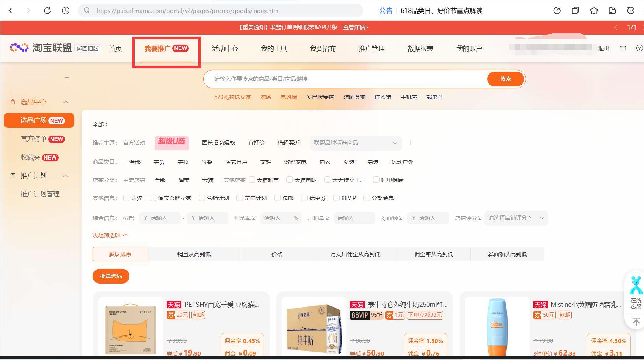Screen dimensions: 644x360
Task: Open PETSHY cat litter product thumbnail
Action: (131, 327)
